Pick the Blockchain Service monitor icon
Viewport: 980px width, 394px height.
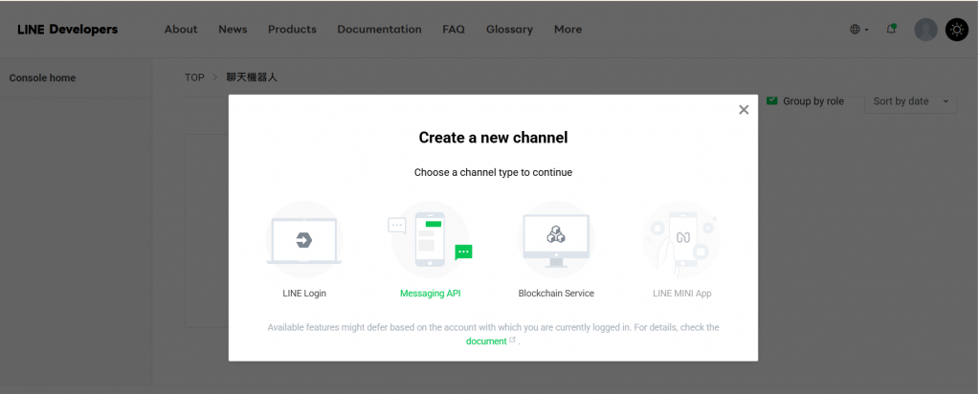[556, 240]
